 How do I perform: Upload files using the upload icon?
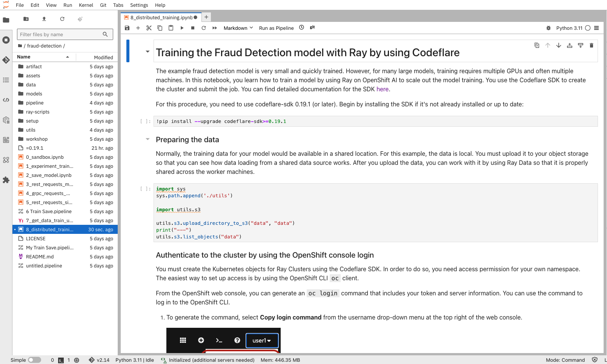[44, 19]
